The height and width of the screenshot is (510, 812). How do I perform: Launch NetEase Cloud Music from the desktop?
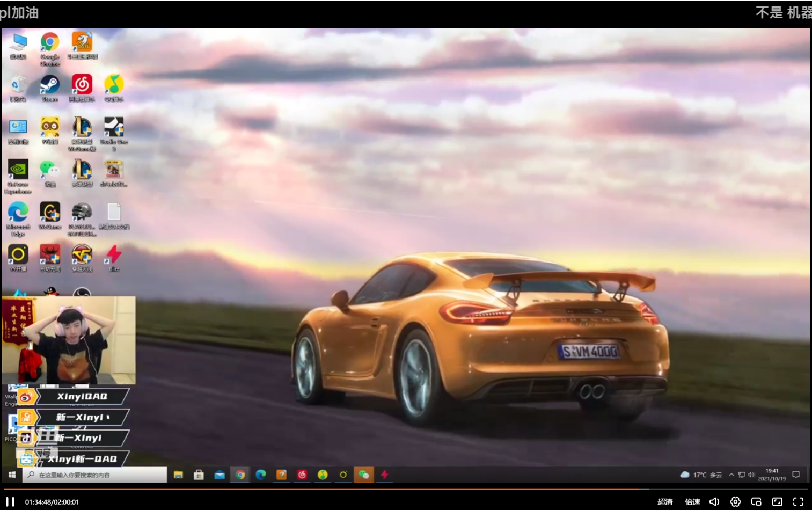[x=82, y=86]
